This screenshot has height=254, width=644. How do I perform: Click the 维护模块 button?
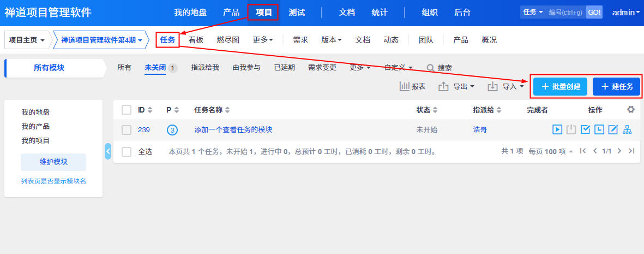(x=53, y=162)
